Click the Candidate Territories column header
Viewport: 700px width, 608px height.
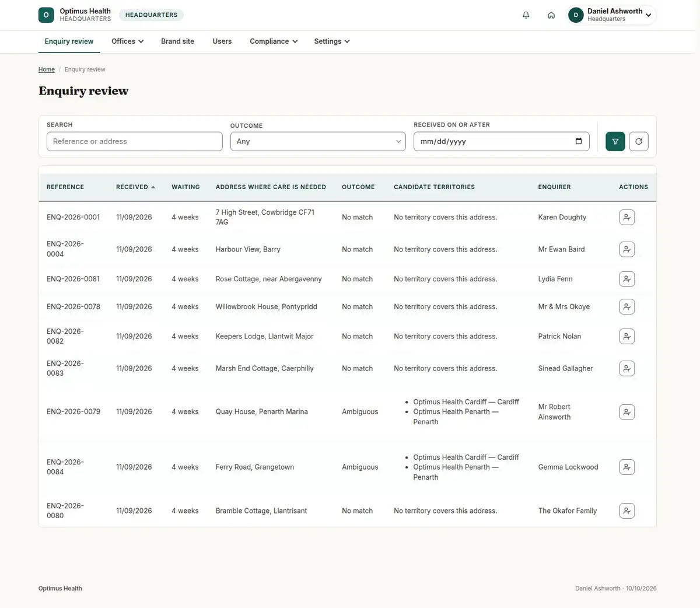tap(434, 187)
